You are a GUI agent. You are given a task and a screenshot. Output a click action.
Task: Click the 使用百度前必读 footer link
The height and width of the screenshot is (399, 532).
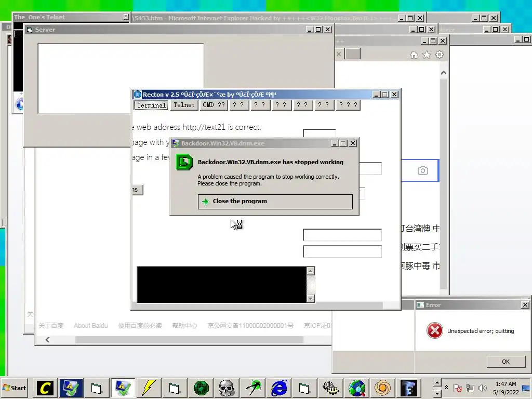pyautogui.click(x=140, y=326)
